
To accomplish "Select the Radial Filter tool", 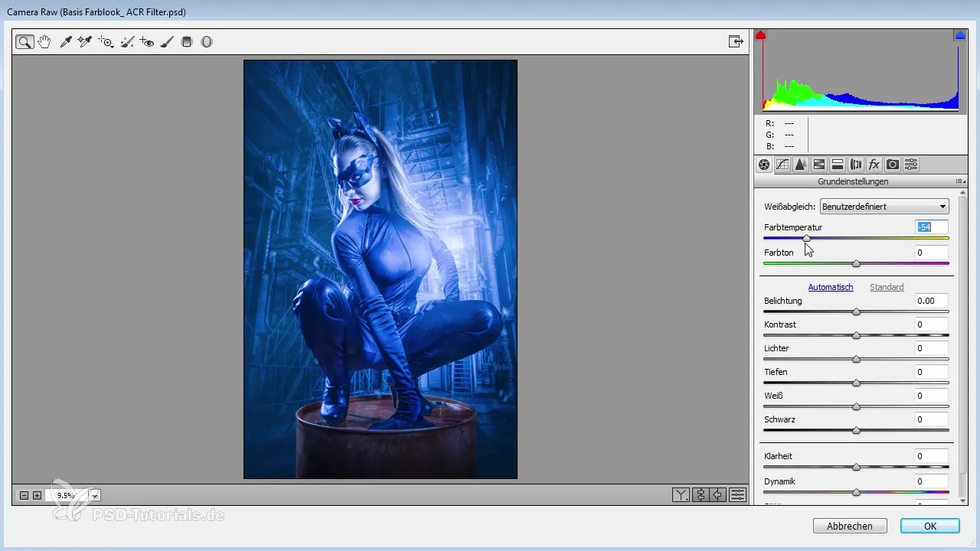I will 207,42.
